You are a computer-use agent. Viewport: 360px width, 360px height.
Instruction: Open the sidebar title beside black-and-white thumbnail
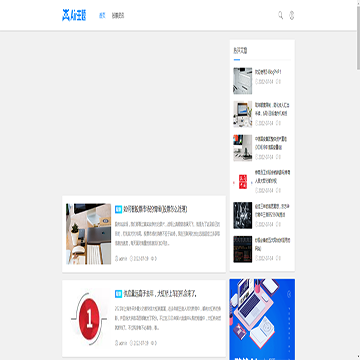(x=272, y=210)
